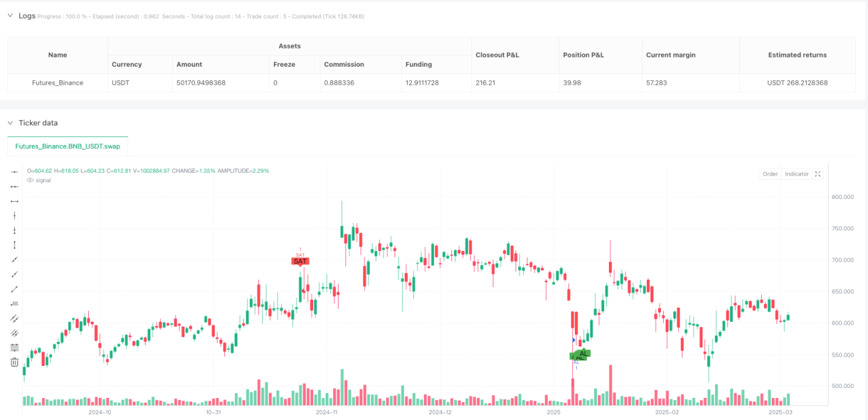The width and height of the screenshot is (868, 420).
Task: Pick the parallel lines drawing tool
Action: [x=15, y=318]
